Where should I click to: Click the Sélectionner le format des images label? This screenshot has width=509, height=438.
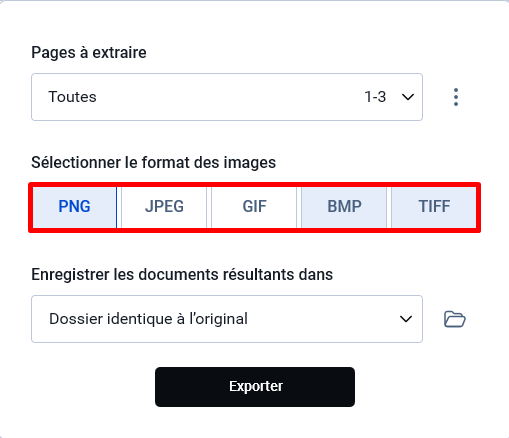(x=154, y=163)
